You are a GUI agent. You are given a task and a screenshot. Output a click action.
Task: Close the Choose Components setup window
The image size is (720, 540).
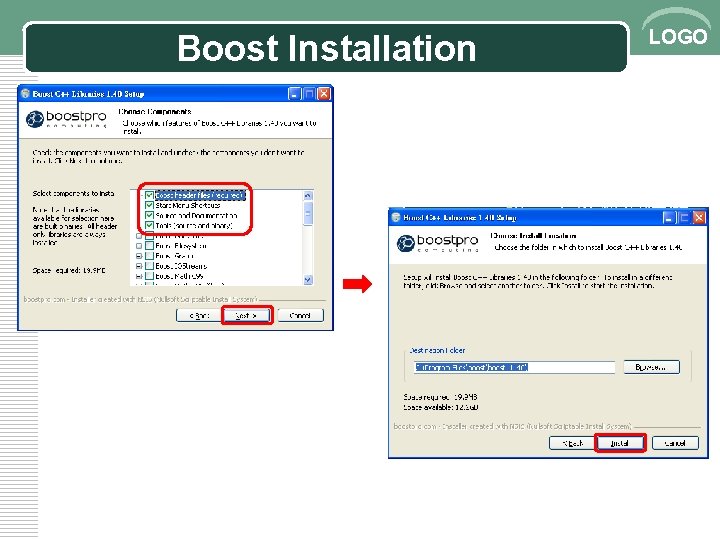[324, 94]
